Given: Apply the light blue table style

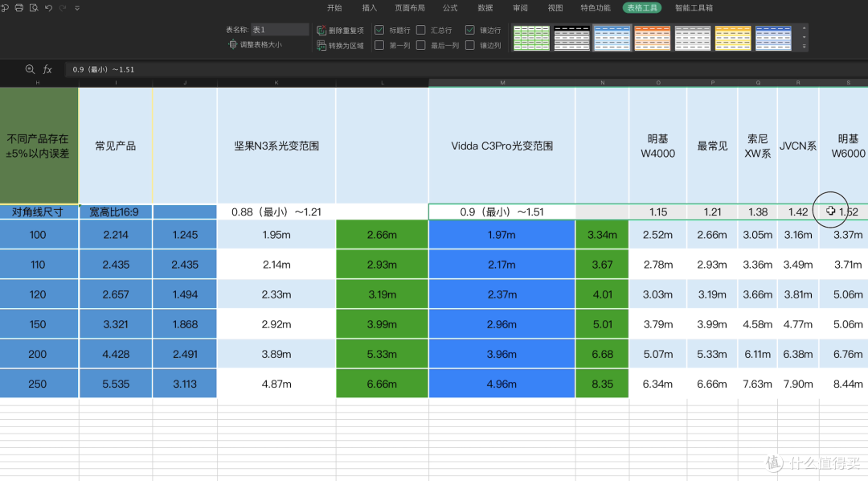Looking at the screenshot, I should pyautogui.click(x=612, y=39).
